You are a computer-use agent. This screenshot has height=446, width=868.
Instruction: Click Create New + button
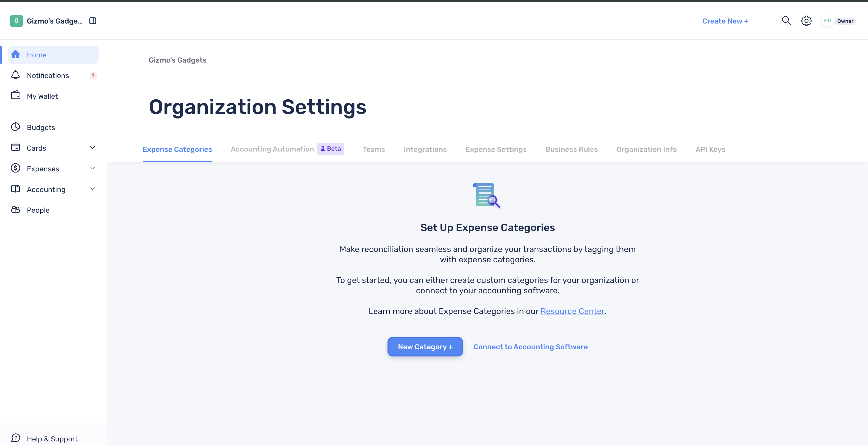[x=725, y=21]
